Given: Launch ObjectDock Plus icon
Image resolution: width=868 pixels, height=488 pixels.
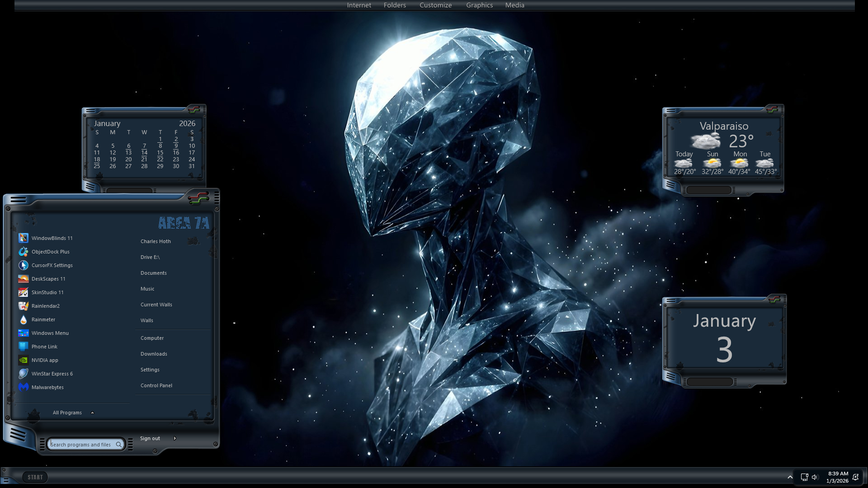Looking at the screenshot, I should coord(24,252).
